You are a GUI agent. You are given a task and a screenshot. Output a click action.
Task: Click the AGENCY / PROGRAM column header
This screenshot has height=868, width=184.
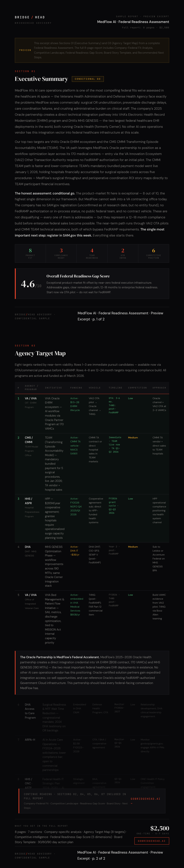coord(32,388)
